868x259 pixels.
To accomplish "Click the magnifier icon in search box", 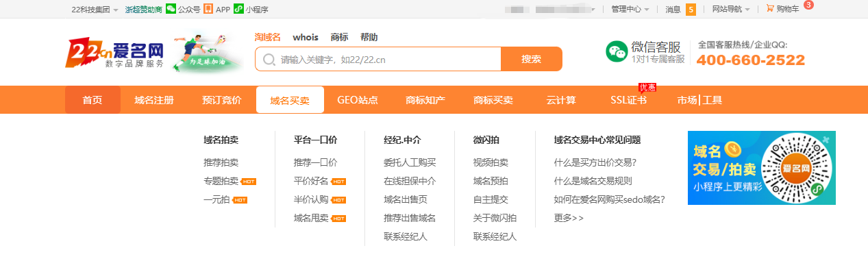I will tap(269, 59).
